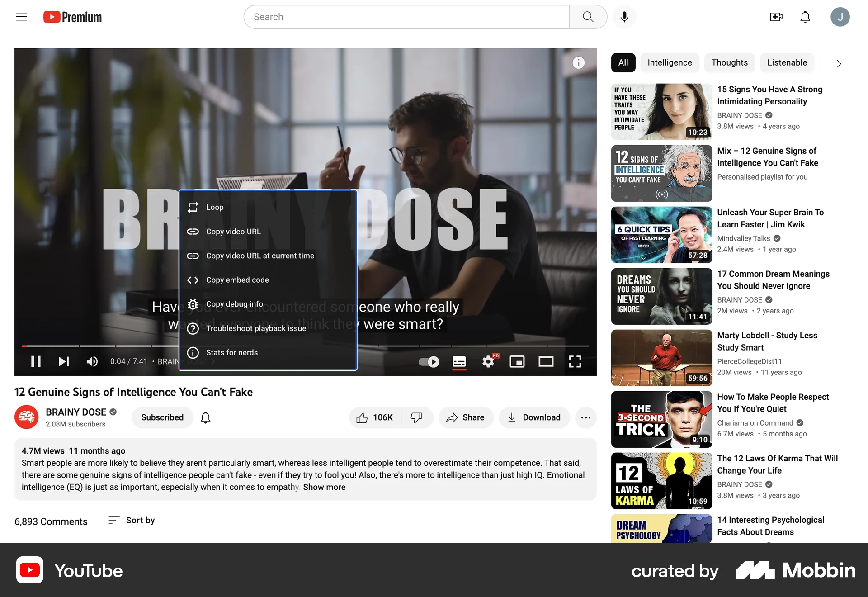
Task: Open the three-dot more actions menu
Action: pyautogui.click(x=585, y=417)
